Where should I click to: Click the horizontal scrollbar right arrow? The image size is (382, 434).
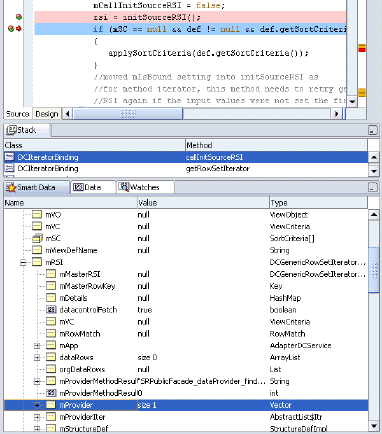click(336, 114)
